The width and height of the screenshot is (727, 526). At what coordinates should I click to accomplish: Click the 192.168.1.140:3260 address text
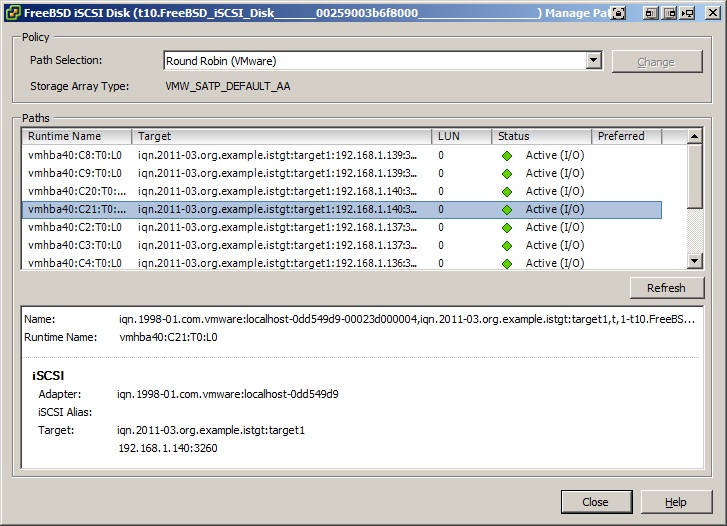click(x=168, y=449)
